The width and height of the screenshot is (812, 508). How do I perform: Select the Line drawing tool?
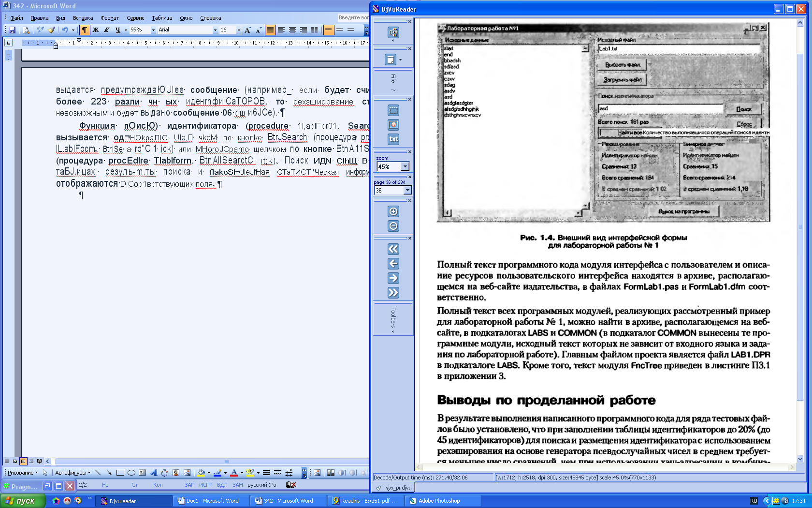98,473
